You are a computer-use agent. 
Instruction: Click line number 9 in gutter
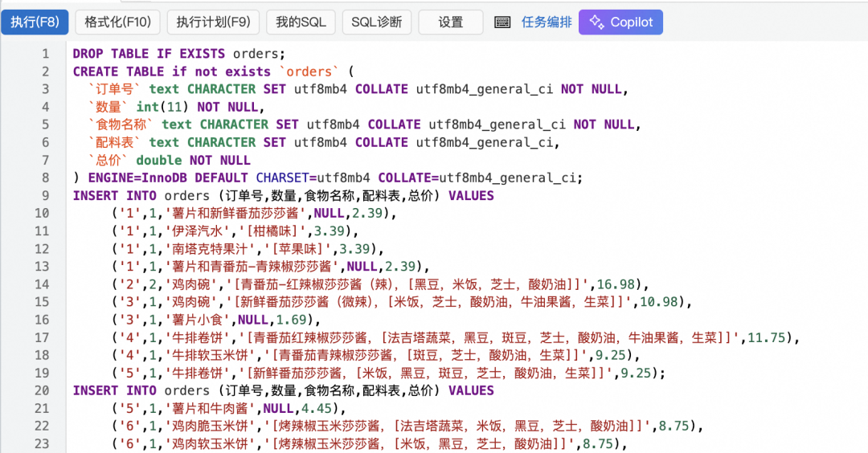click(45, 196)
